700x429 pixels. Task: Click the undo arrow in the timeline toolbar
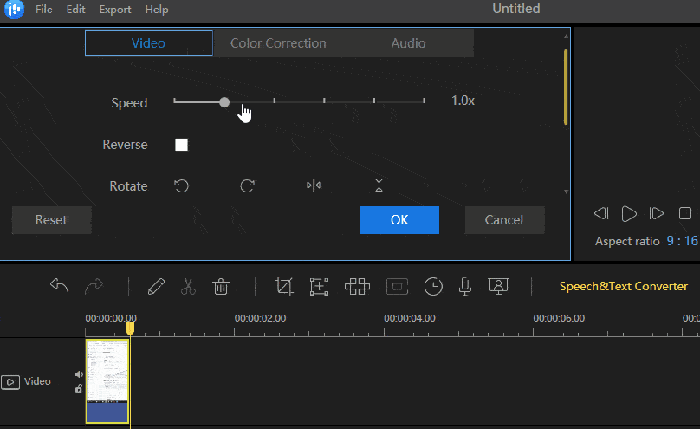click(59, 286)
